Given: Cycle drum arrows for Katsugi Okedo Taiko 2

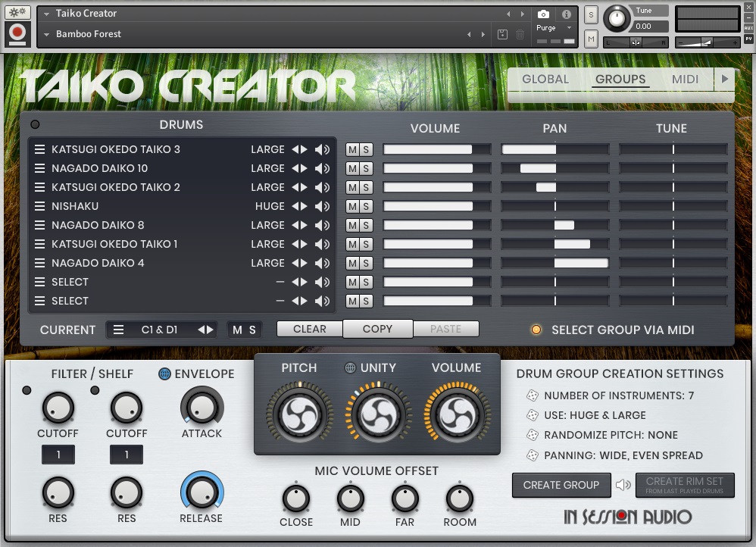Looking at the screenshot, I should point(299,187).
